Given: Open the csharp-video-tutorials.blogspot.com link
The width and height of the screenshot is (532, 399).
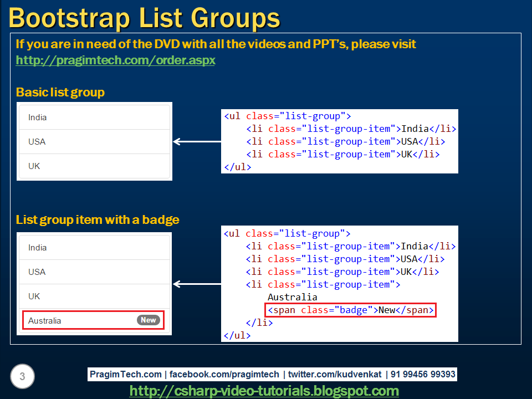Looking at the screenshot, I should 264,391.
